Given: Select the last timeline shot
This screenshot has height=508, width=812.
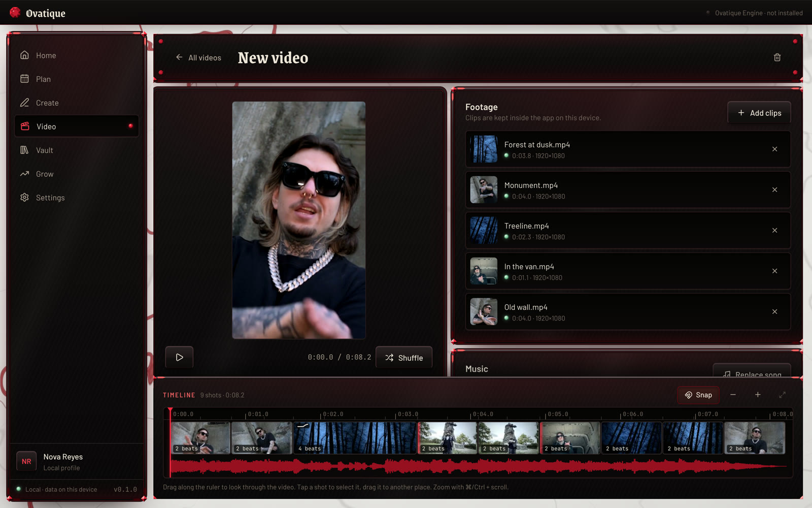Looking at the screenshot, I should coord(755,438).
